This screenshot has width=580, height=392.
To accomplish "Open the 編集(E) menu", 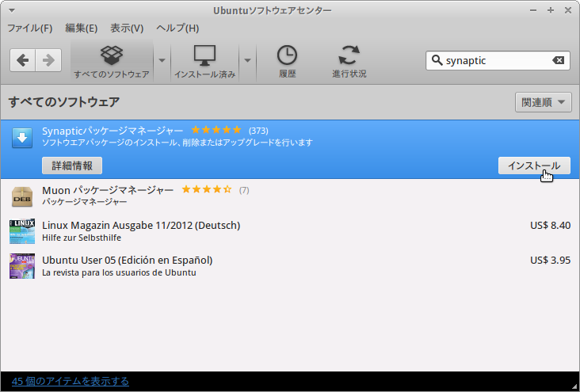I will point(82,28).
